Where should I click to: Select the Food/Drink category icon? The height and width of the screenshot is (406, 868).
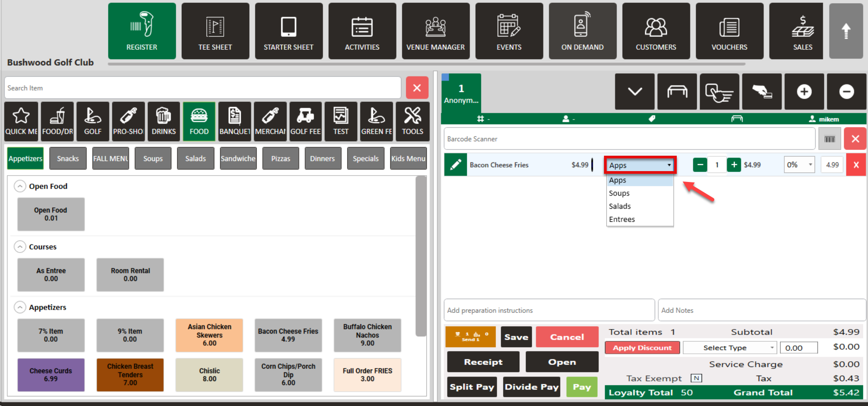point(57,121)
